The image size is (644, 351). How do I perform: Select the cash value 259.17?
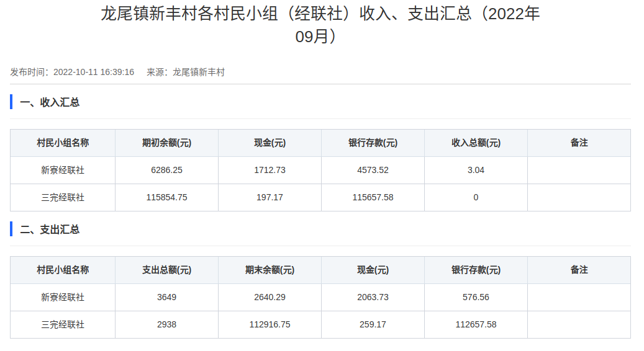[x=373, y=325]
